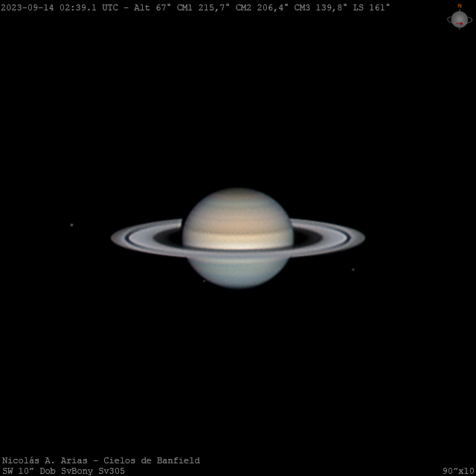Click the "CM2 206,4°" value

click(262, 7)
